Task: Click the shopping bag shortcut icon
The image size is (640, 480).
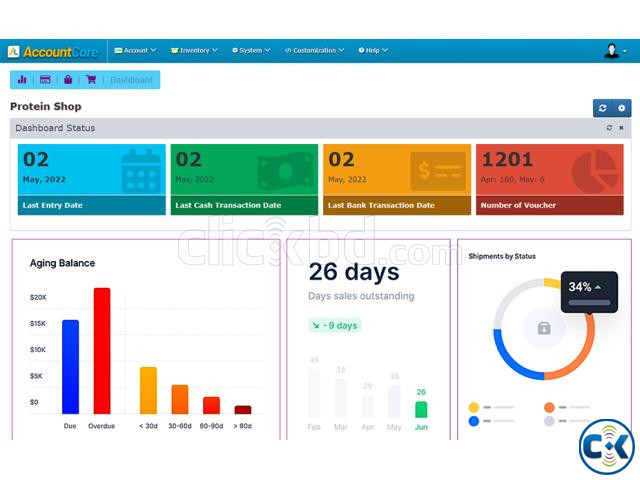Action: [68, 80]
